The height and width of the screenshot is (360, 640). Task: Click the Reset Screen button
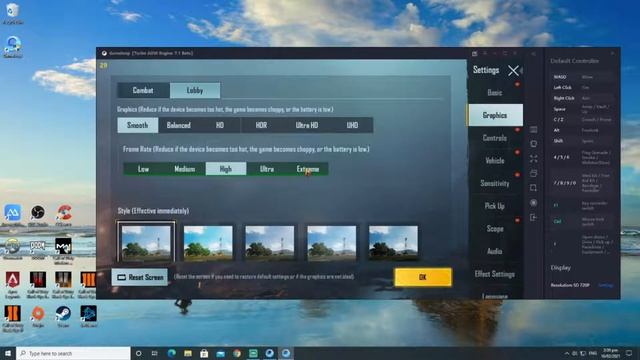point(140,277)
